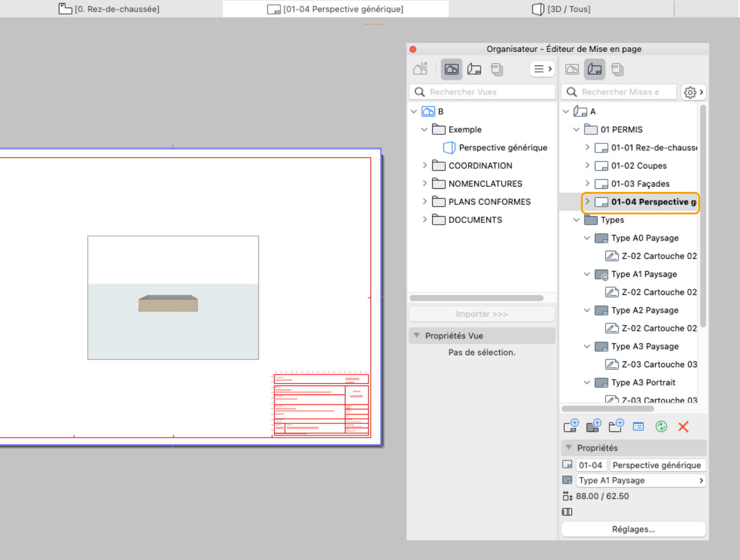The image size is (740, 560).
Task: Click the Rechercher Mises en page search field
Action: click(x=619, y=92)
